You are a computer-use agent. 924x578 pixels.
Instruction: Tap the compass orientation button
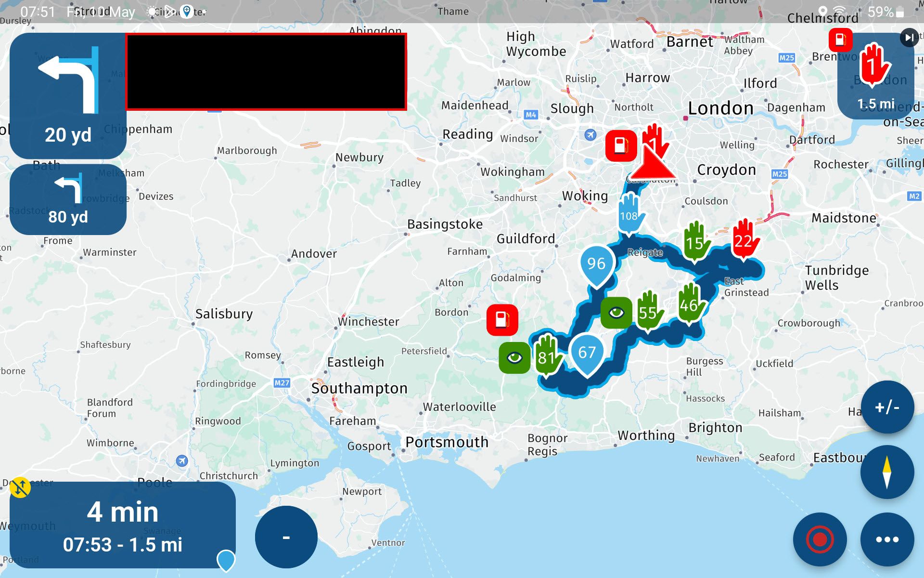pos(887,472)
